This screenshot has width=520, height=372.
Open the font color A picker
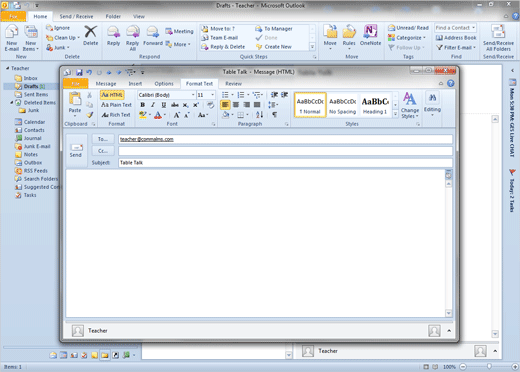point(158,115)
